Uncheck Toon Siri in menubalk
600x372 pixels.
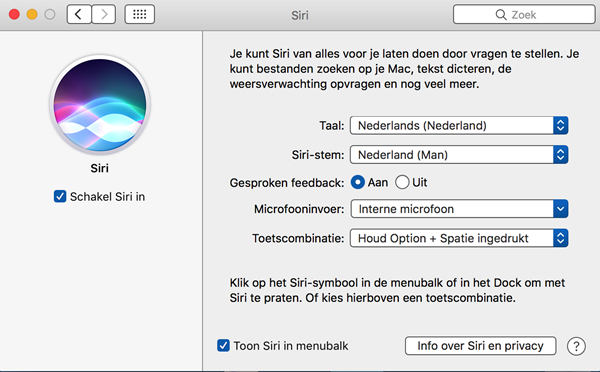tap(223, 346)
